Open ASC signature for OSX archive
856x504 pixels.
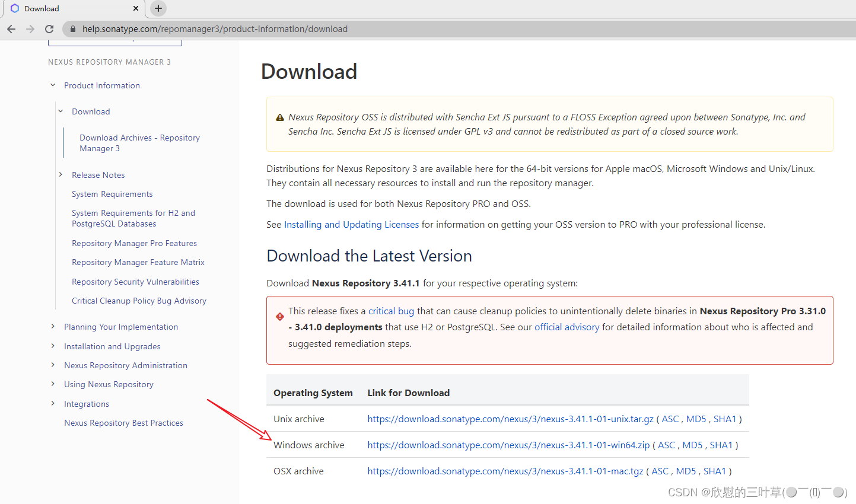coord(660,471)
